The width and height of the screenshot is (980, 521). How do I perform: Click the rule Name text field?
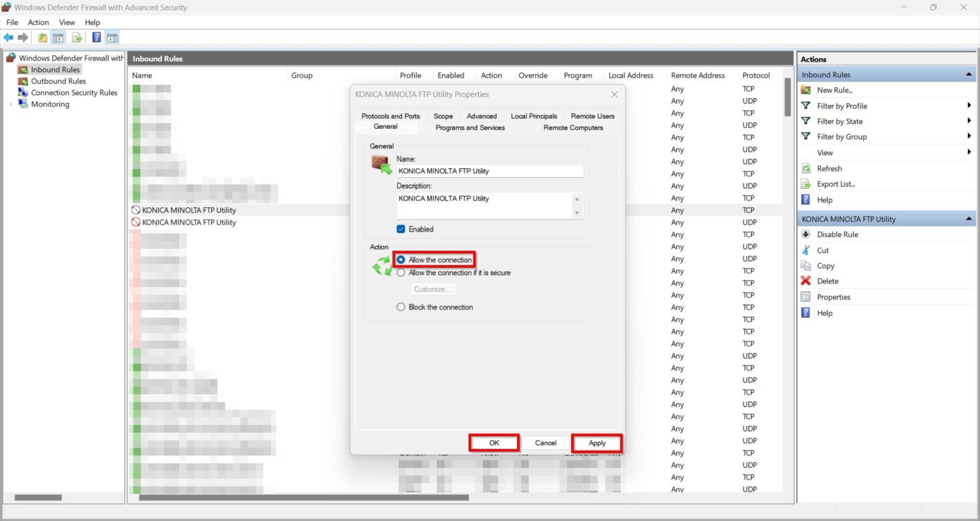[489, 172]
